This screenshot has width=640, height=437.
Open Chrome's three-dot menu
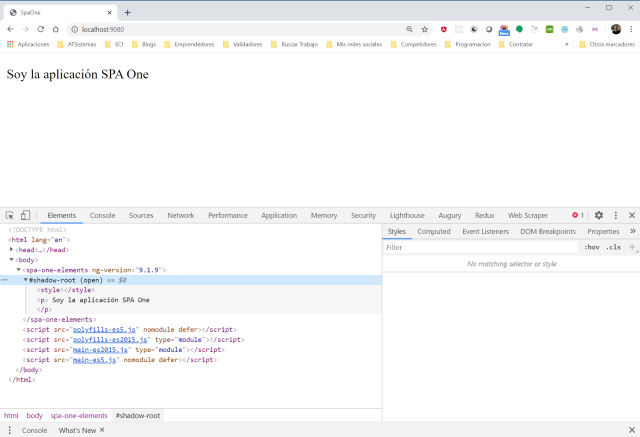(631, 29)
